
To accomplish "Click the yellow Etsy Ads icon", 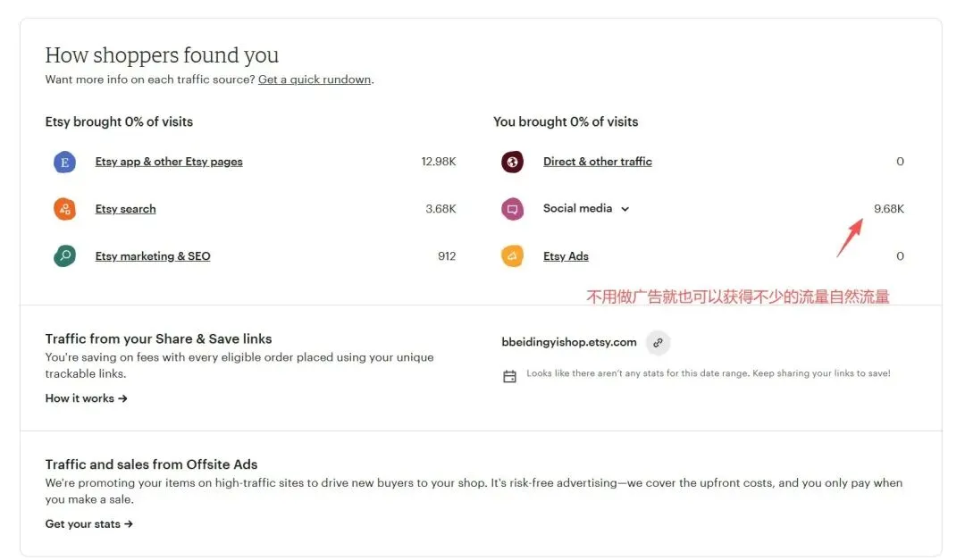I will pos(512,256).
